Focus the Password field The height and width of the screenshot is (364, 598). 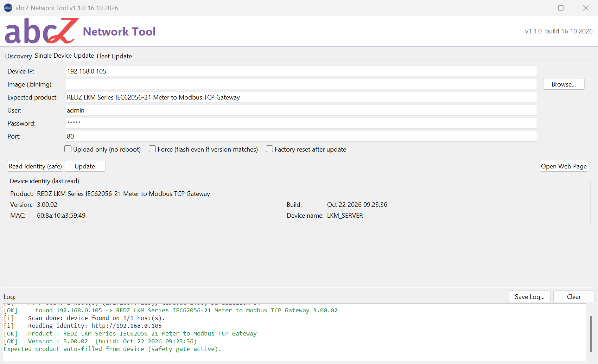[301, 123]
